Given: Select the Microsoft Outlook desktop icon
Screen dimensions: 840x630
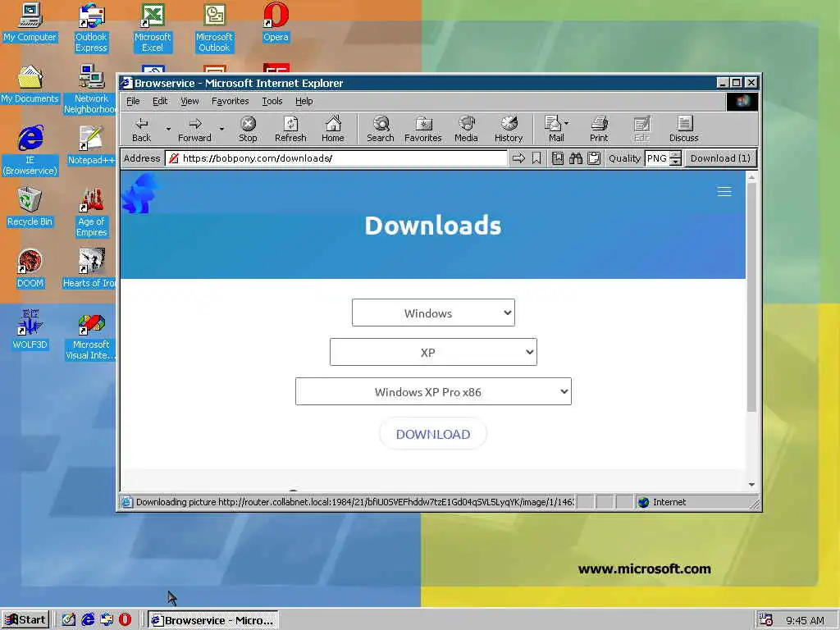Looking at the screenshot, I should [x=214, y=28].
